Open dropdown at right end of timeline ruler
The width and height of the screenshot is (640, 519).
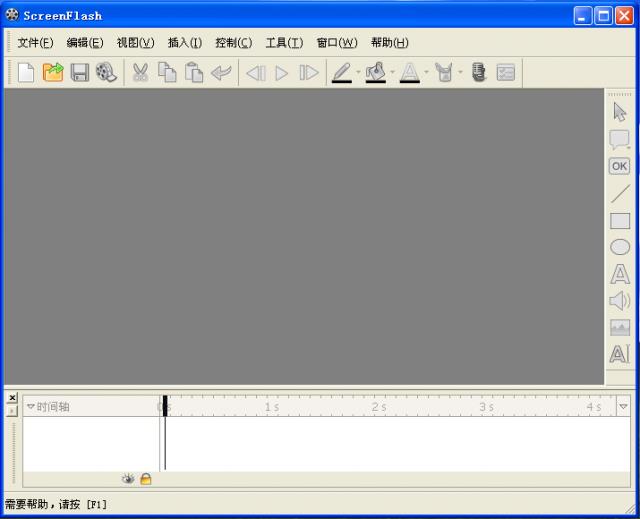pyautogui.click(x=623, y=407)
